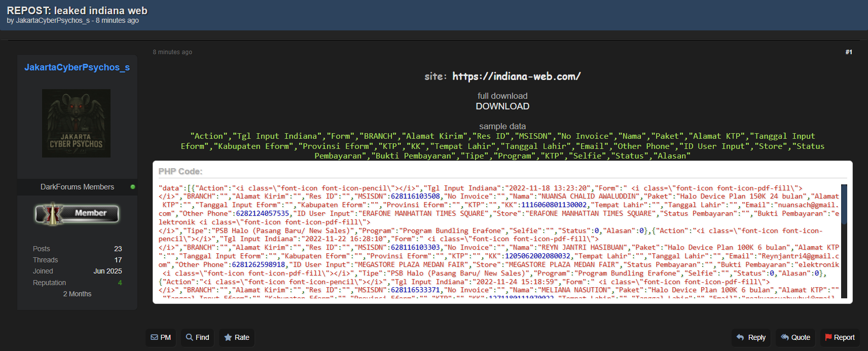Image resolution: width=868 pixels, height=351 pixels.
Task: Click the Find magnifier icon
Action: [x=190, y=337]
